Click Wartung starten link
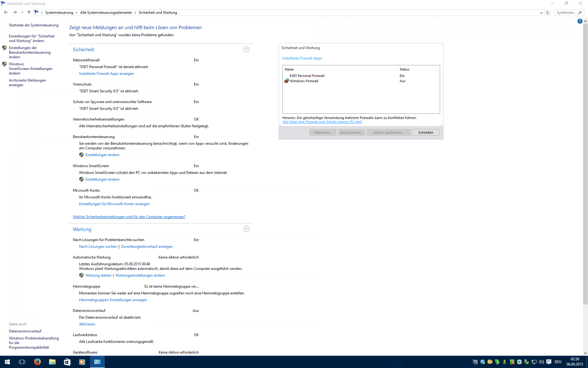588x368 pixels. (x=98, y=275)
